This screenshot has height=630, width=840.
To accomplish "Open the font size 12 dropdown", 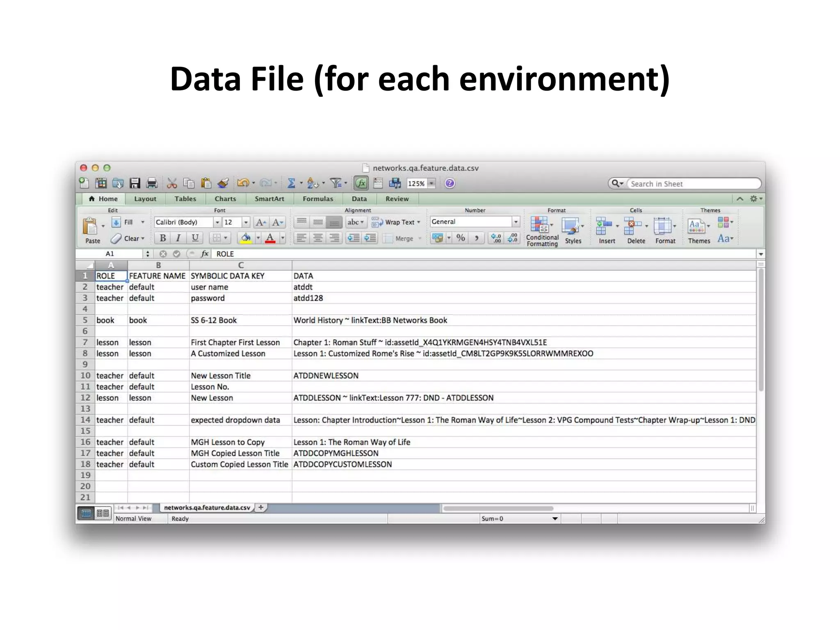I will pos(246,222).
